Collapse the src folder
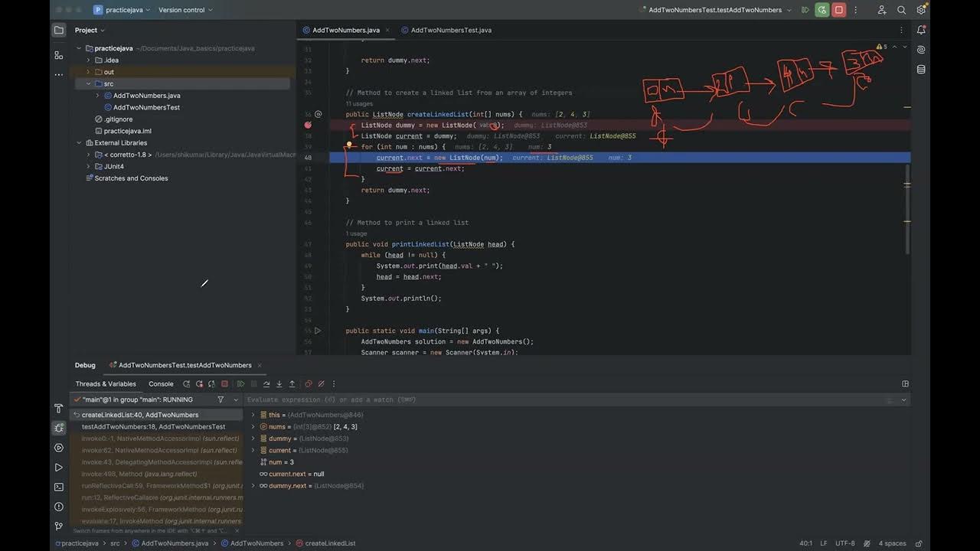 (x=89, y=83)
